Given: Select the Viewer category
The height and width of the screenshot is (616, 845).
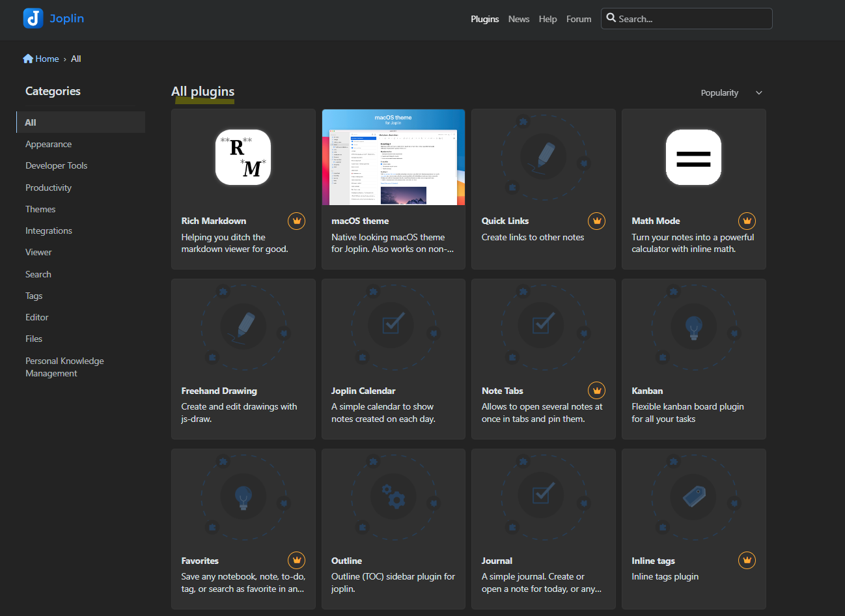Looking at the screenshot, I should [38, 252].
